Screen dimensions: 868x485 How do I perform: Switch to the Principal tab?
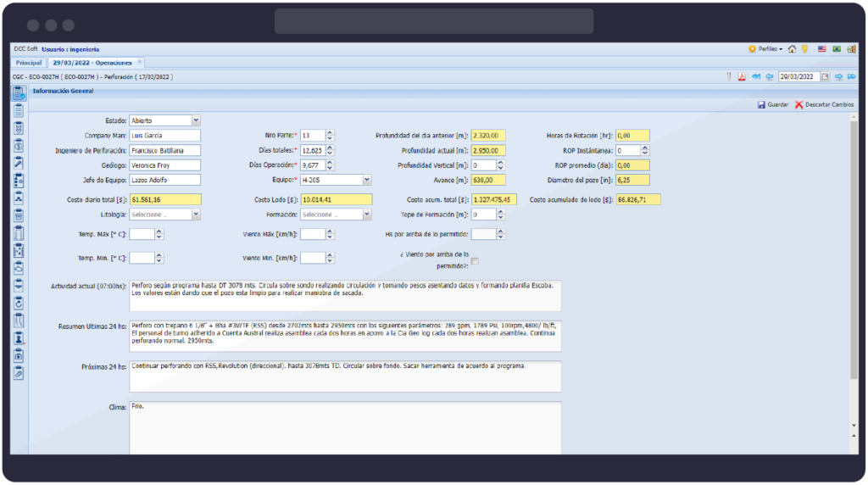point(29,63)
